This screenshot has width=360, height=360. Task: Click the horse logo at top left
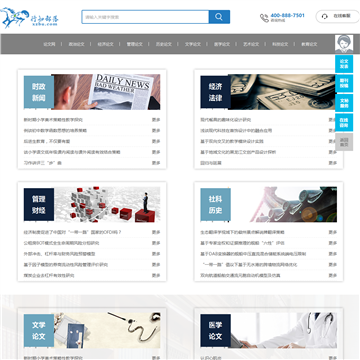point(13,18)
